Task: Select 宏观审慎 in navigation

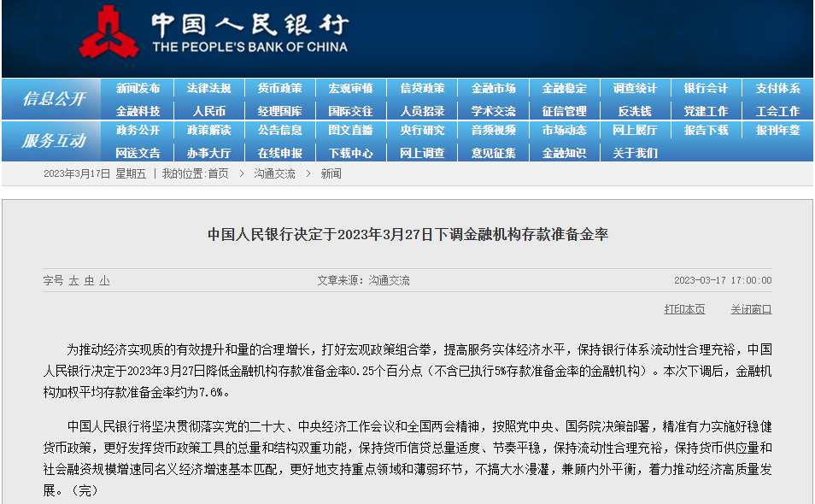Action: [x=351, y=88]
